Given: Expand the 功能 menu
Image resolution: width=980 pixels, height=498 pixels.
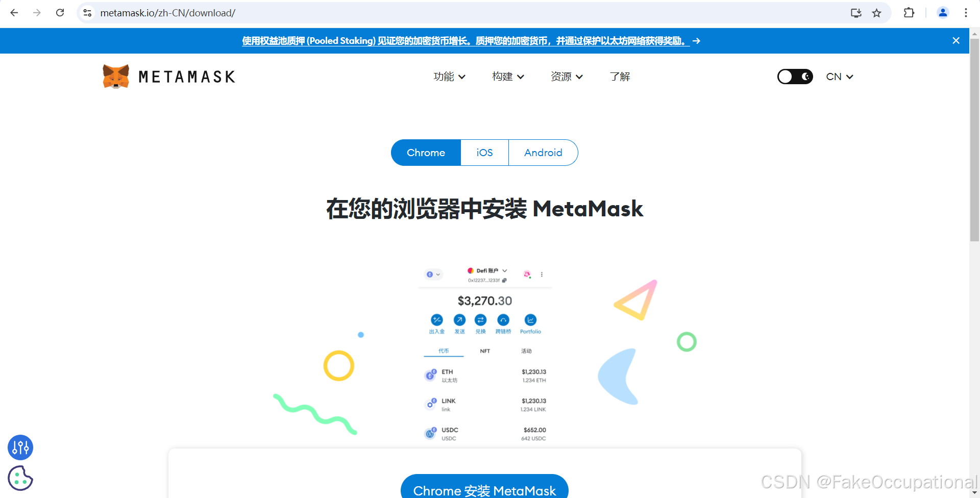Looking at the screenshot, I should point(449,77).
